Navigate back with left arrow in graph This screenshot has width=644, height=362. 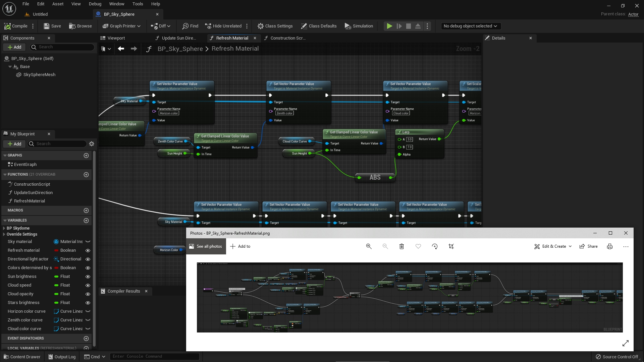pyautogui.click(x=121, y=49)
